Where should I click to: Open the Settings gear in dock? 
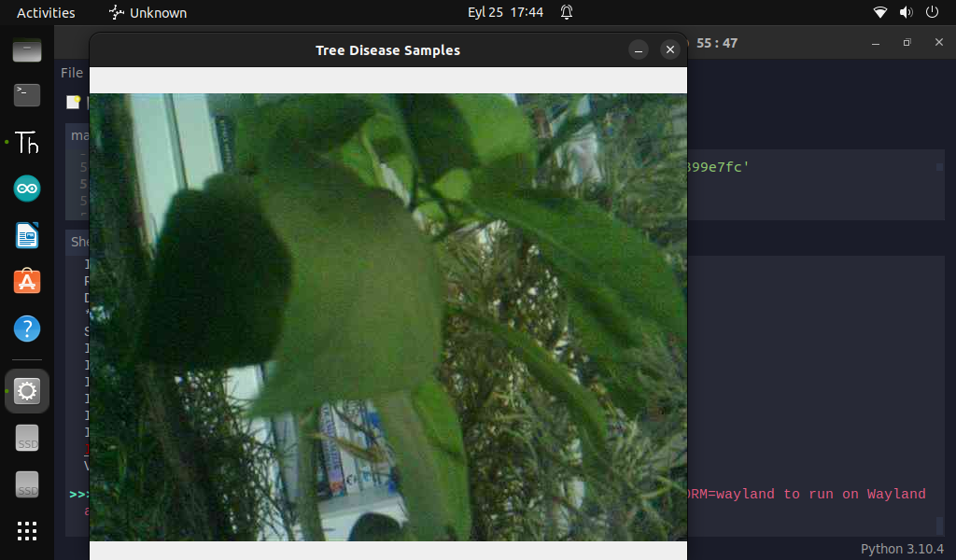[x=27, y=391]
